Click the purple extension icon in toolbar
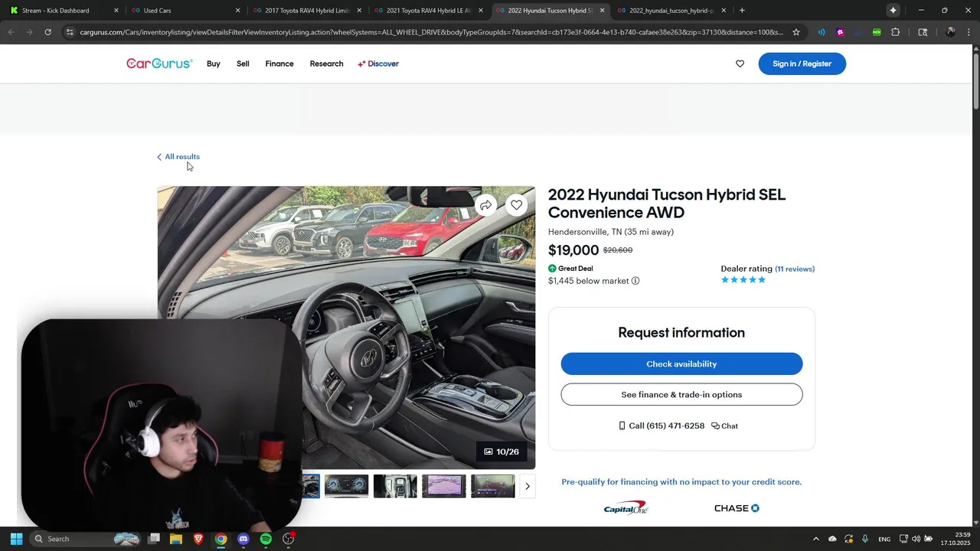Screen dimensions: 980x551 (840, 32)
